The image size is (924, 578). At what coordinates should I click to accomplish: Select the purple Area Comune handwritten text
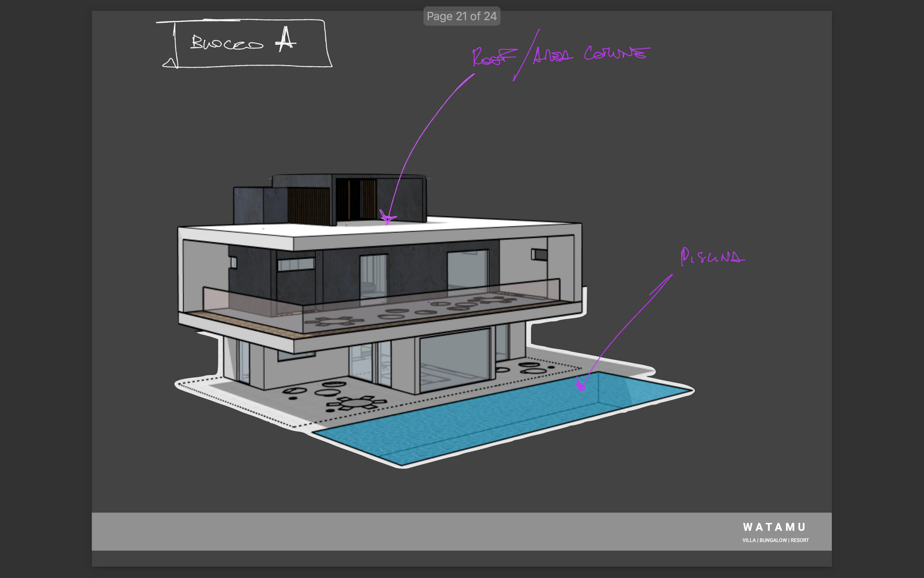[591, 54]
